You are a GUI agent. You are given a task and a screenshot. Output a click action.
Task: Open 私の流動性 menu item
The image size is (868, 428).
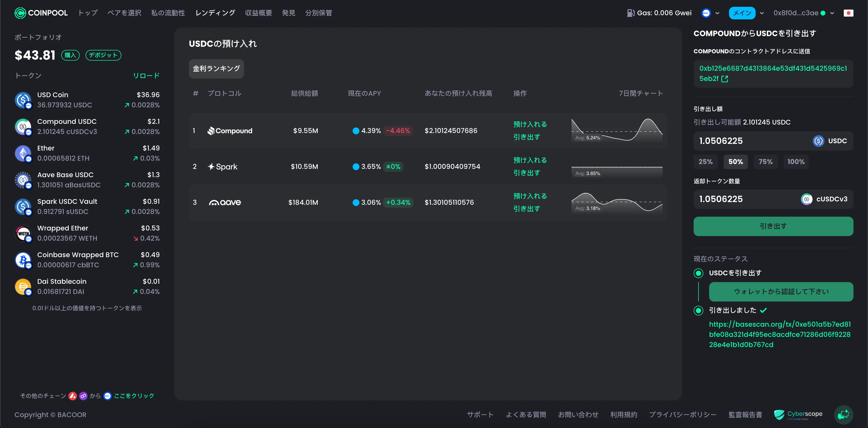(x=168, y=13)
